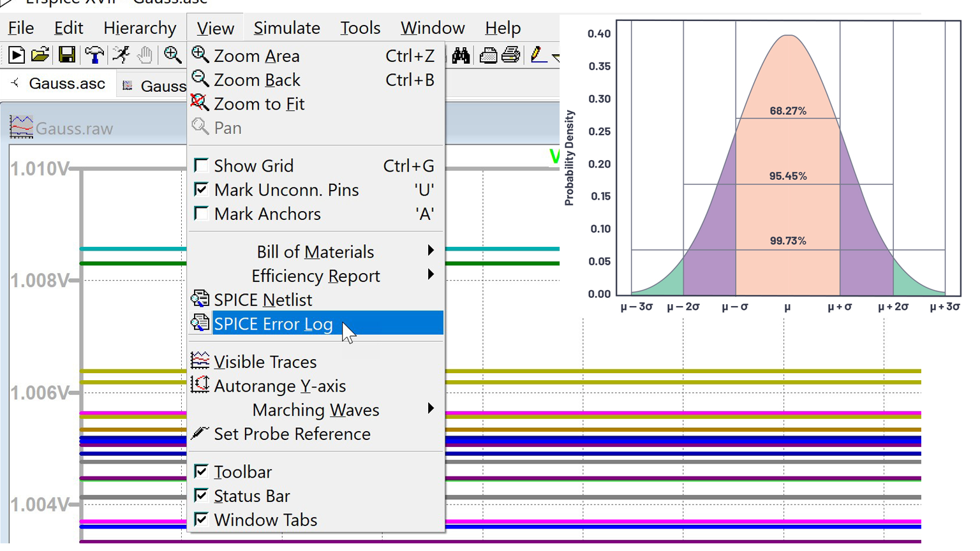Uncheck Mark Unconn. Pins option

[202, 190]
